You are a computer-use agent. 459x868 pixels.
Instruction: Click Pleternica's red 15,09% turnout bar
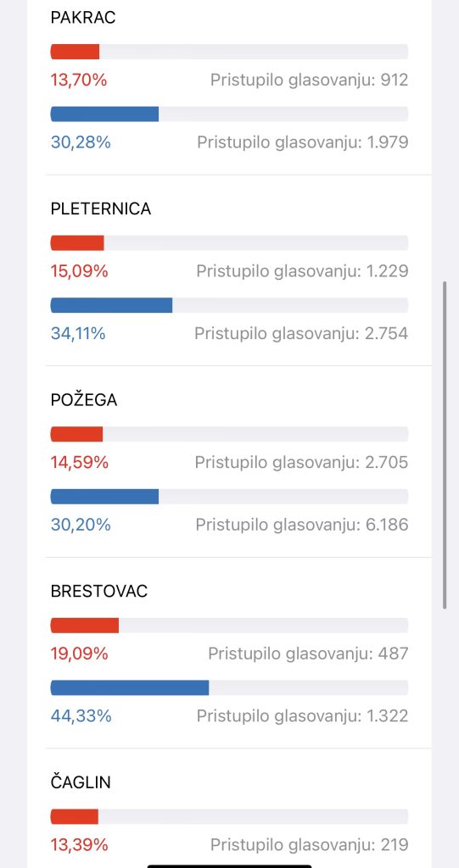pos(229,243)
